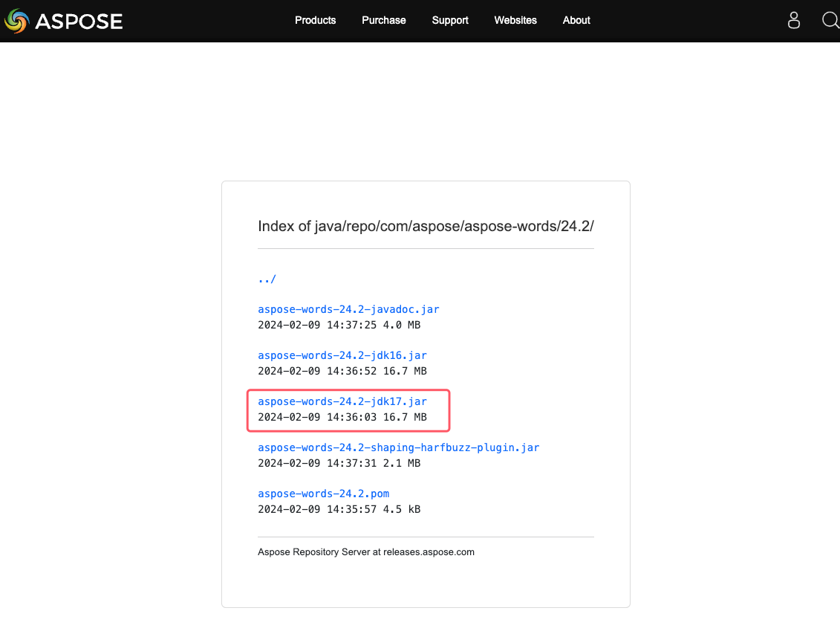Download aspose-words-24.2-javadoc.jar

[x=348, y=309]
